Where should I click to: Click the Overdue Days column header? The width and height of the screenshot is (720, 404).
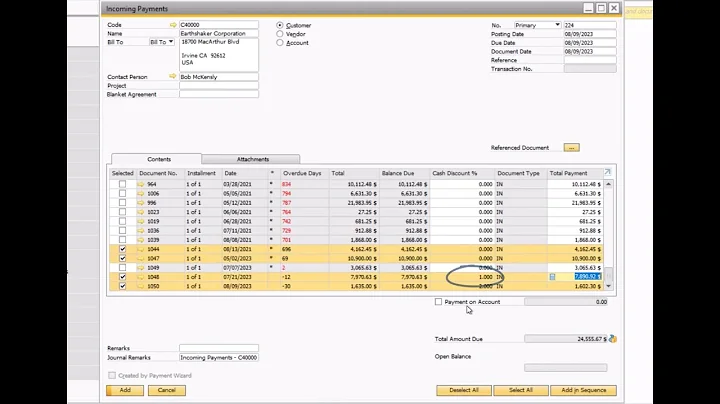(306, 173)
